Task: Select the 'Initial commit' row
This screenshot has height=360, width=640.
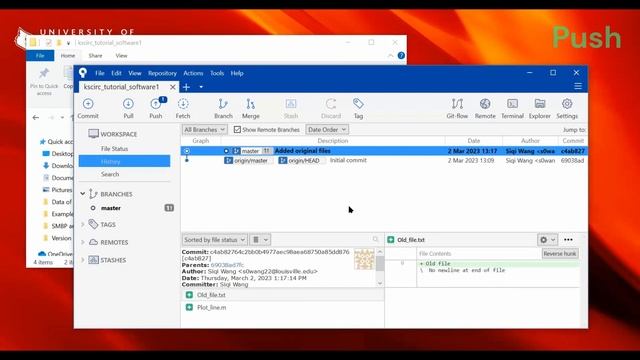Action: coord(384,160)
